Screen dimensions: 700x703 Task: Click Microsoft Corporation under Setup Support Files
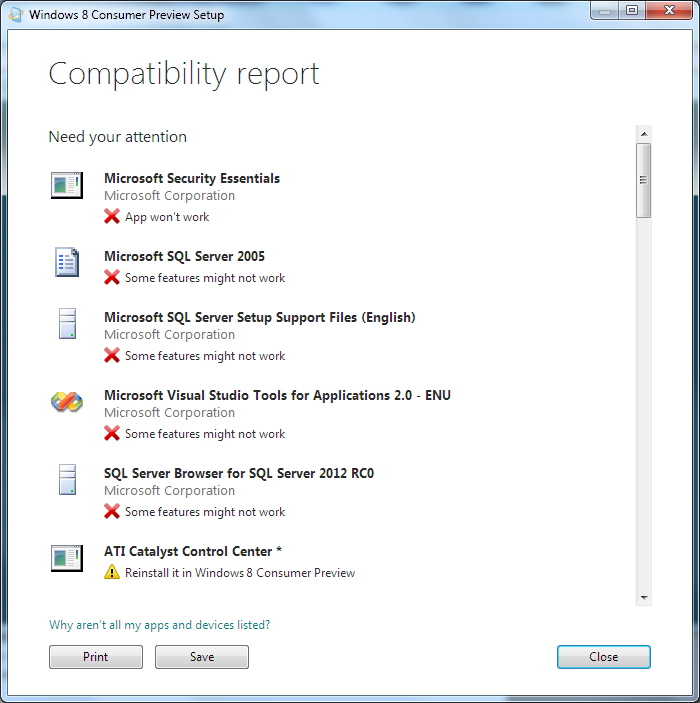(x=170, y=335)
